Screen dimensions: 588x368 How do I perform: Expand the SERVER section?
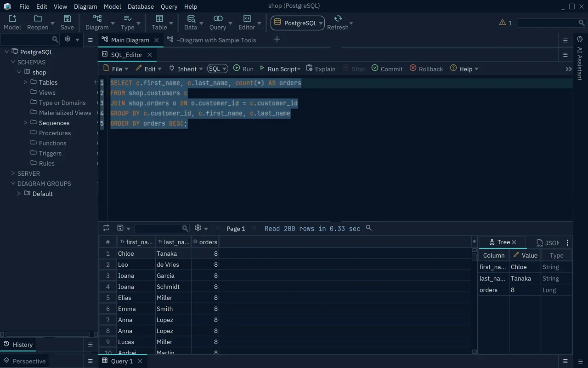(13, 173)
